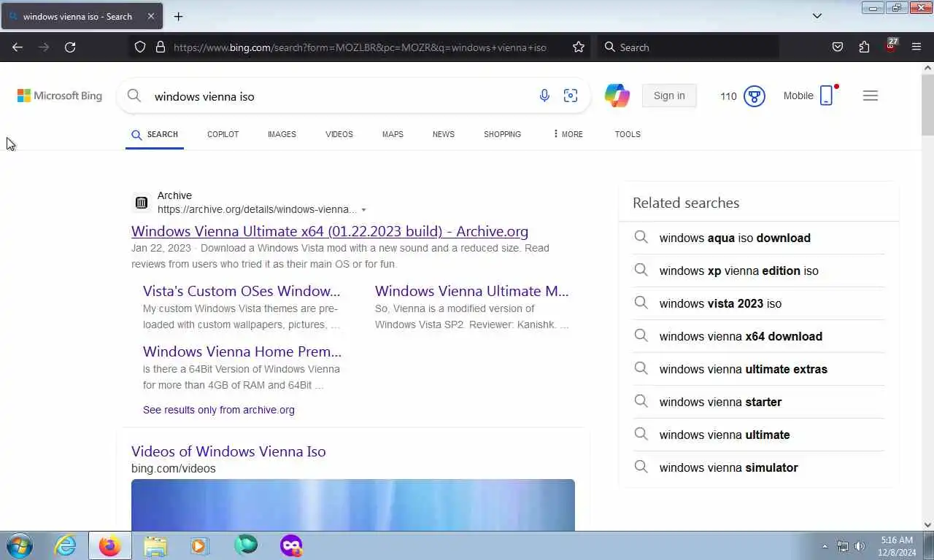The height and width of the screenshot is (560, 934).
Task: Open Videos of Windows Vienna Iso heading
Action: (228, 451)
